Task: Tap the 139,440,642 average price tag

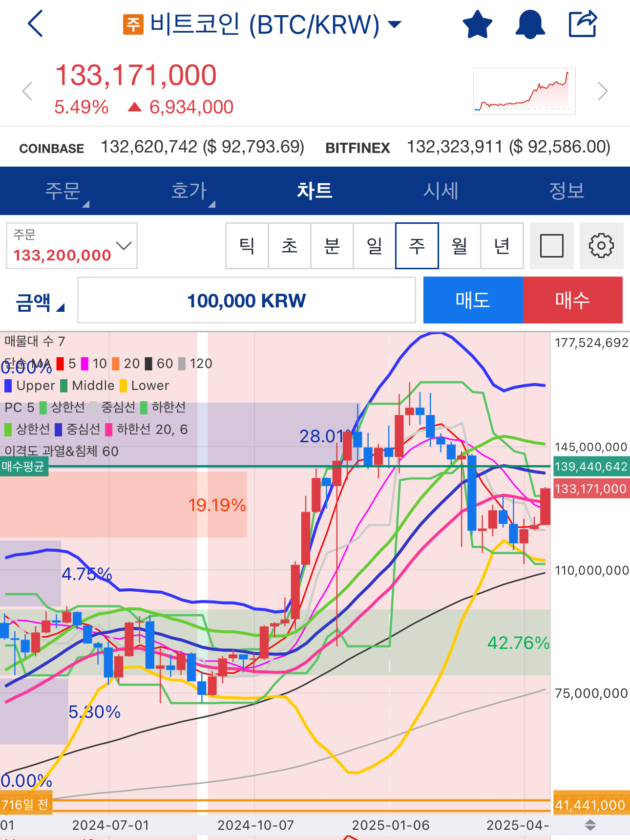Action: pyautogui.click(x=591, y=466)
